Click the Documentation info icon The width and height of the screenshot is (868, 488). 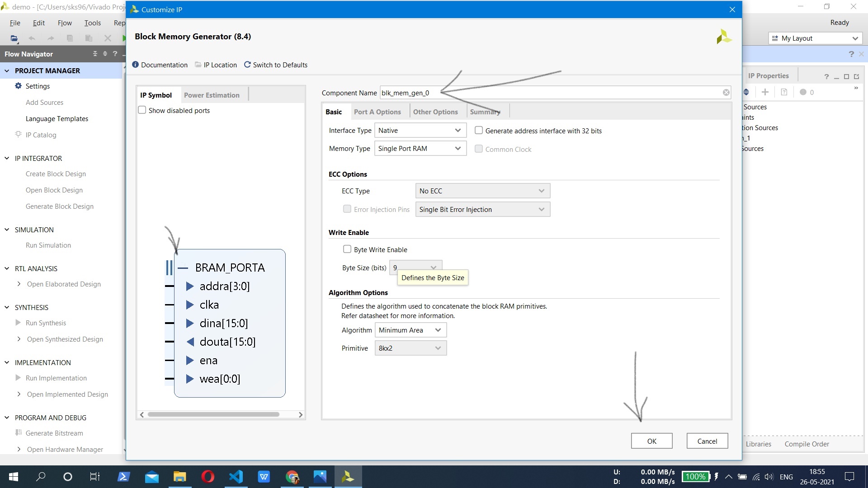coord(135,65)
